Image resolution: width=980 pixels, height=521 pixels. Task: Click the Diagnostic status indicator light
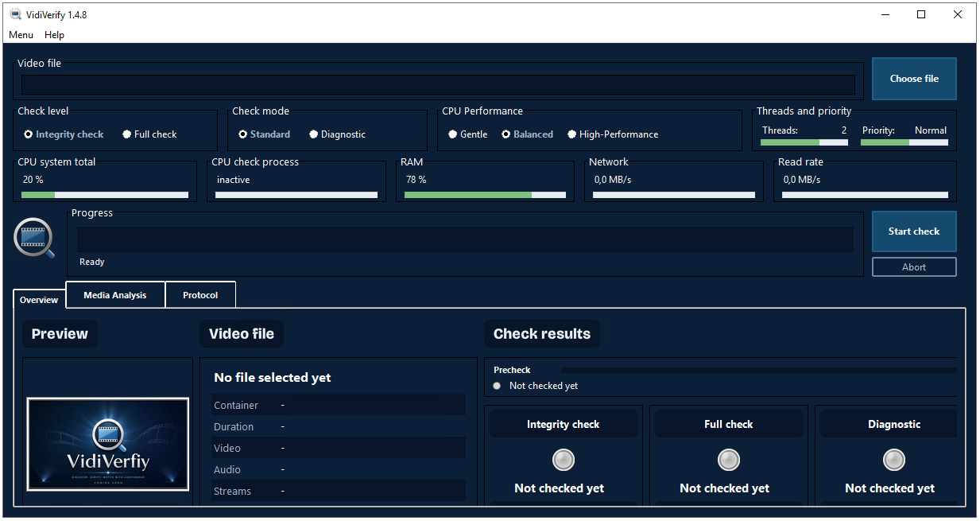pos(893,460)
